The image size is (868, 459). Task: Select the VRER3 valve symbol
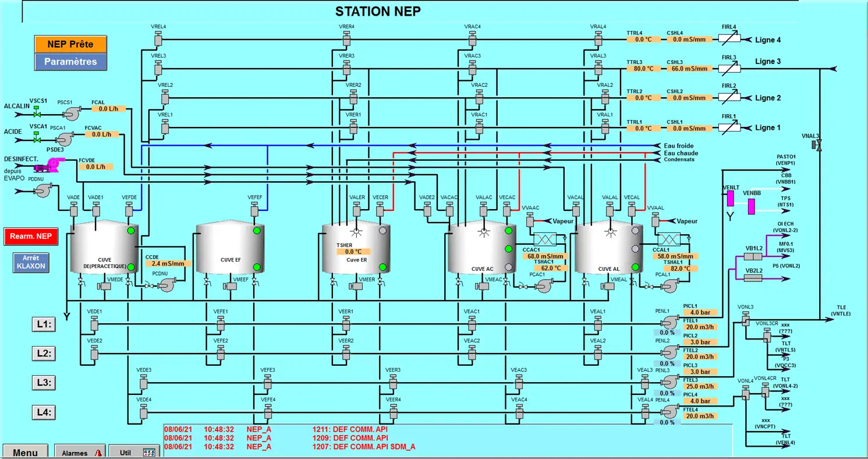tap(346, 68)
